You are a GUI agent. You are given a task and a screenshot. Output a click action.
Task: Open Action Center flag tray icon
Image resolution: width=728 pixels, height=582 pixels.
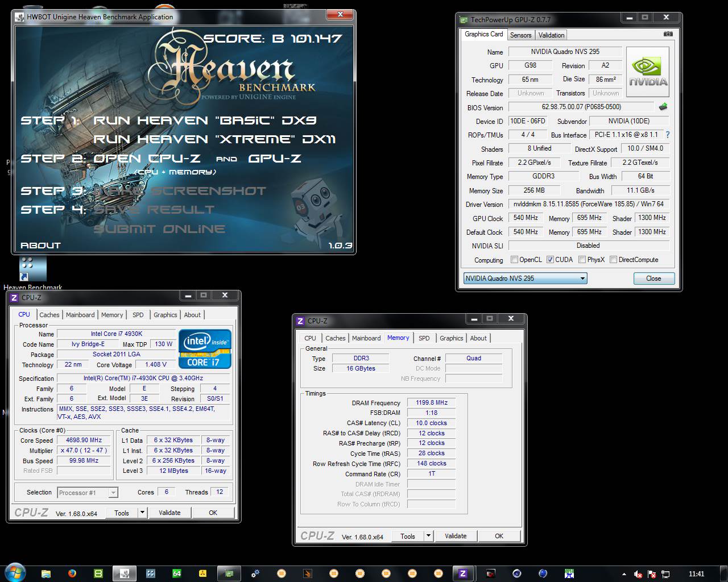652,574
